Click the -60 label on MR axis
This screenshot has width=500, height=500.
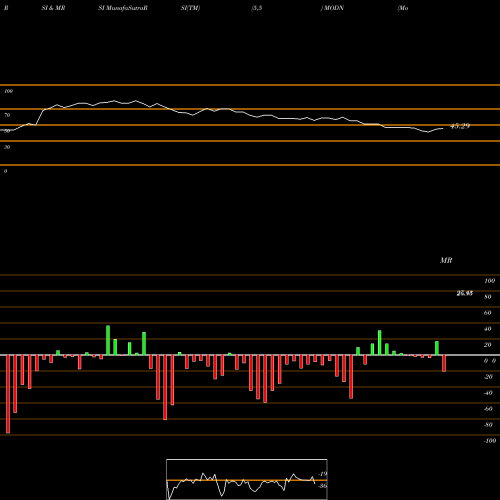point(488,409)
